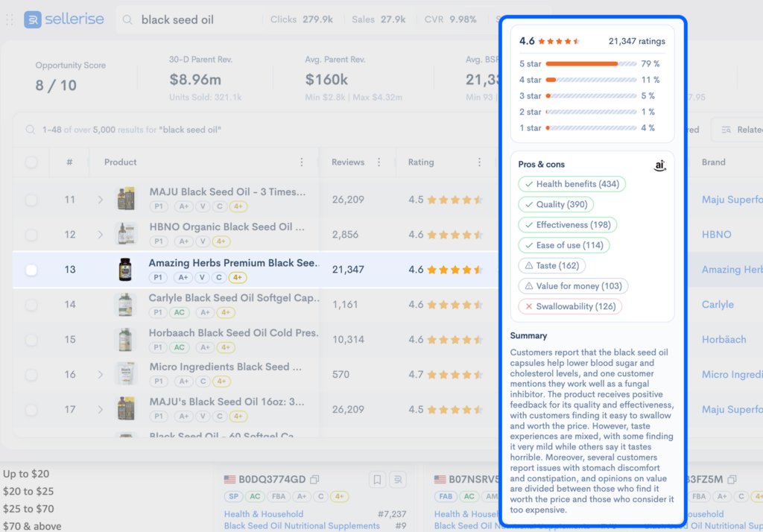The image size is (763, 532).
Task: Click the Swallowability (126) cons chip
Action: pyautogui.click(x=569, y=306)
